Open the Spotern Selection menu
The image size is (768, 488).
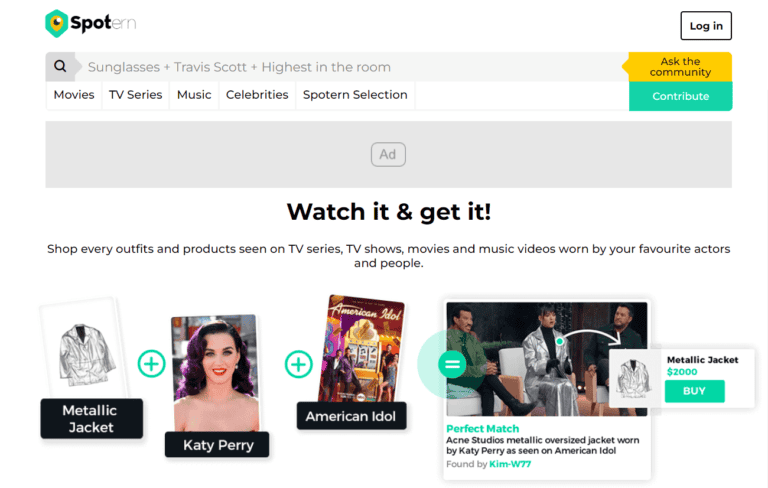pos(355,95)
